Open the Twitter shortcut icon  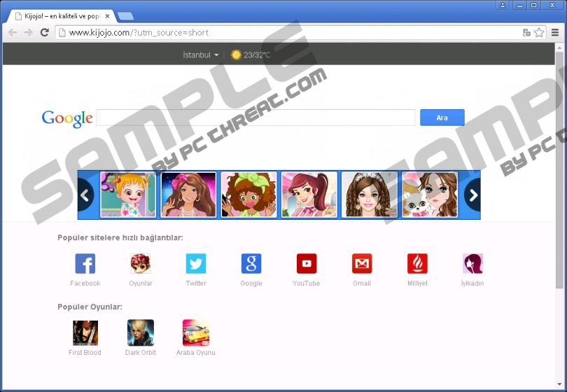point(196,264)
